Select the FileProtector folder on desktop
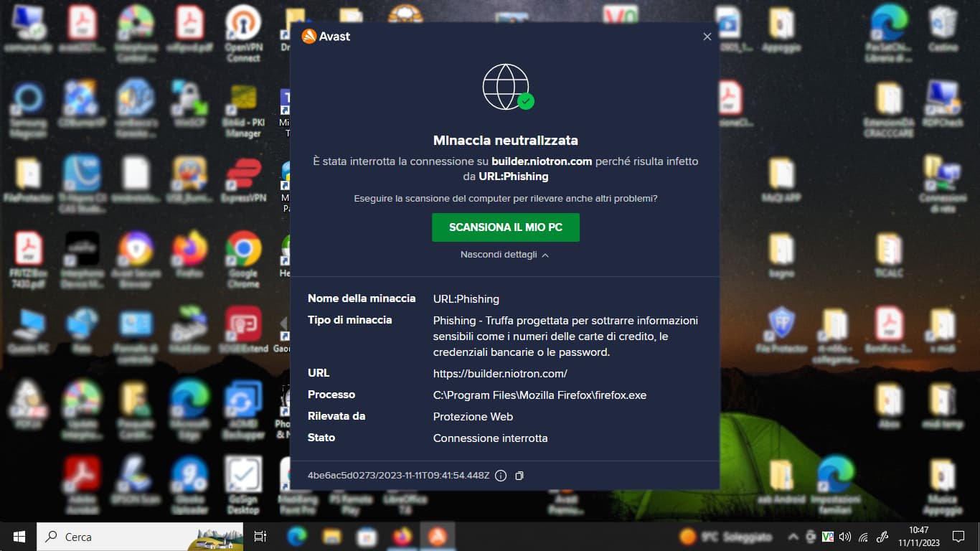 pyautogui.click(x=29, y=180)
